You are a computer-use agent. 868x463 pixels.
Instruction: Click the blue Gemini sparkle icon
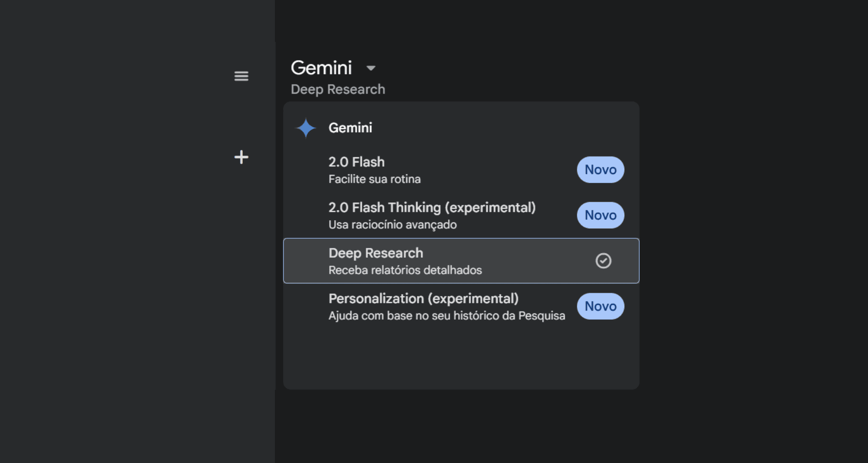tap(306, 128)
